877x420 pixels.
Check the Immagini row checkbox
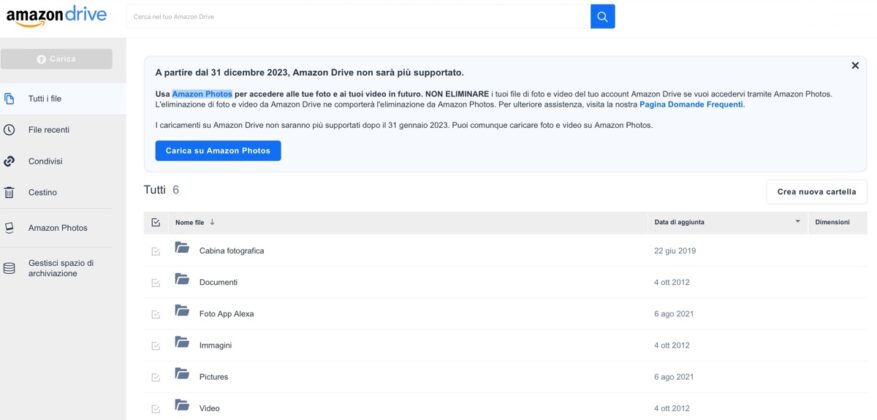pyautogui.click(x=155, y=346)
